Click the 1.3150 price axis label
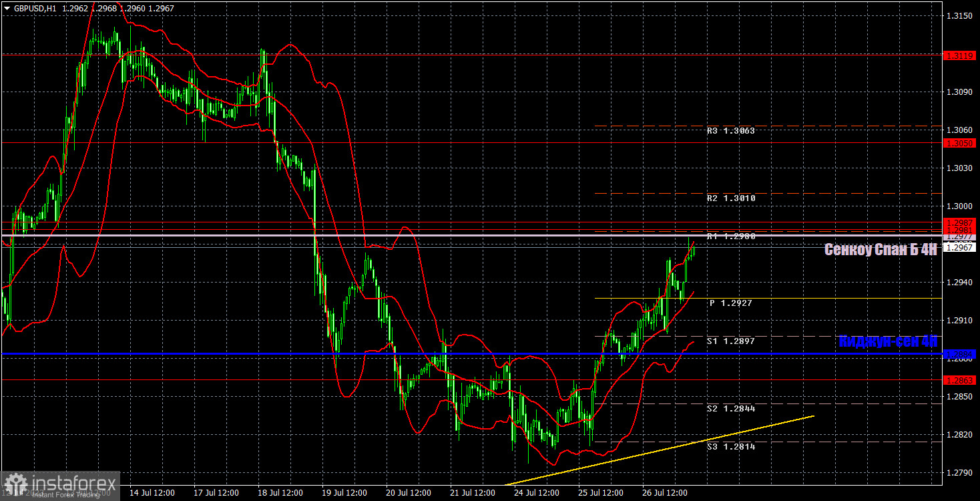This screenshot has width=980, height=501. 961,16
